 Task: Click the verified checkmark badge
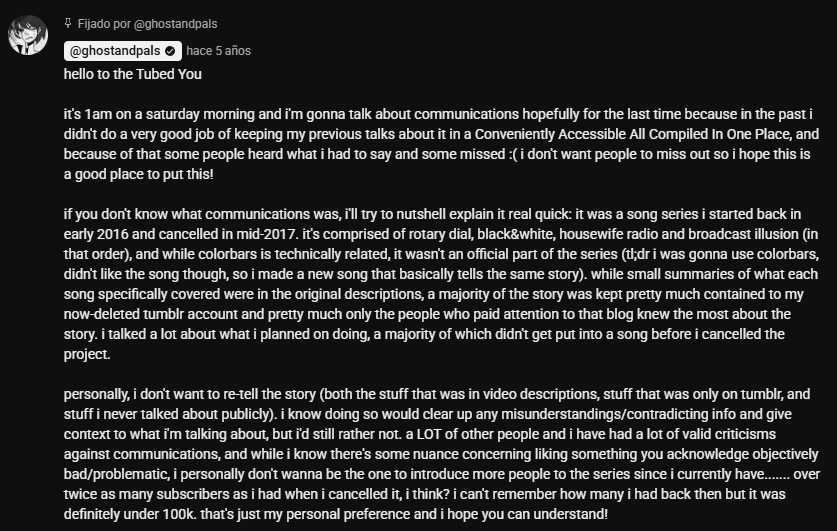click(170, 50)
